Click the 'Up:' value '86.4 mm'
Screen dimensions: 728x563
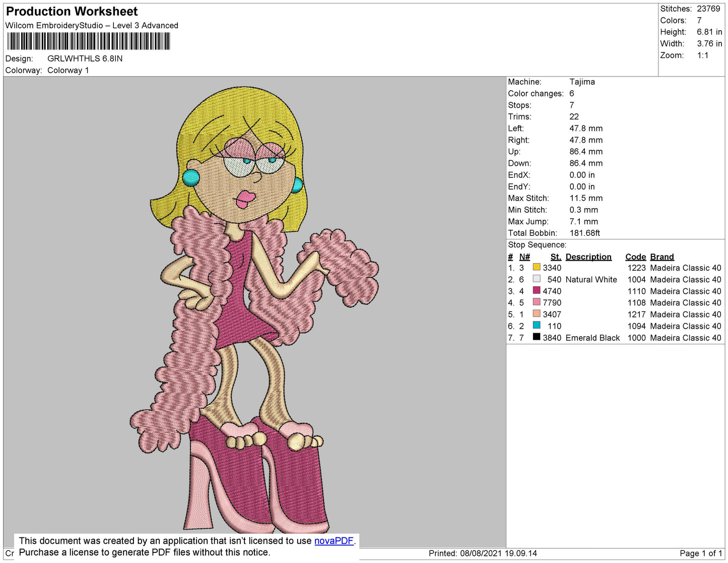(x=586, y=151)
